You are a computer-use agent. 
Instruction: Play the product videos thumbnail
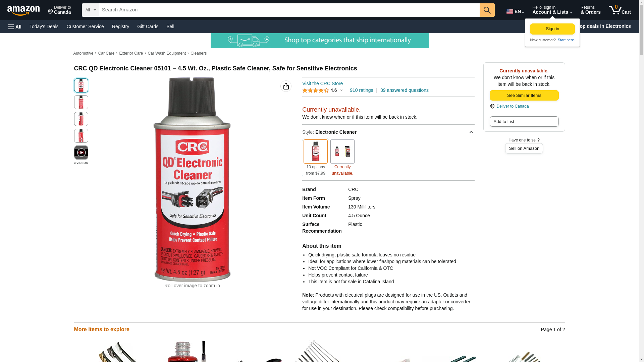[81, 153]
